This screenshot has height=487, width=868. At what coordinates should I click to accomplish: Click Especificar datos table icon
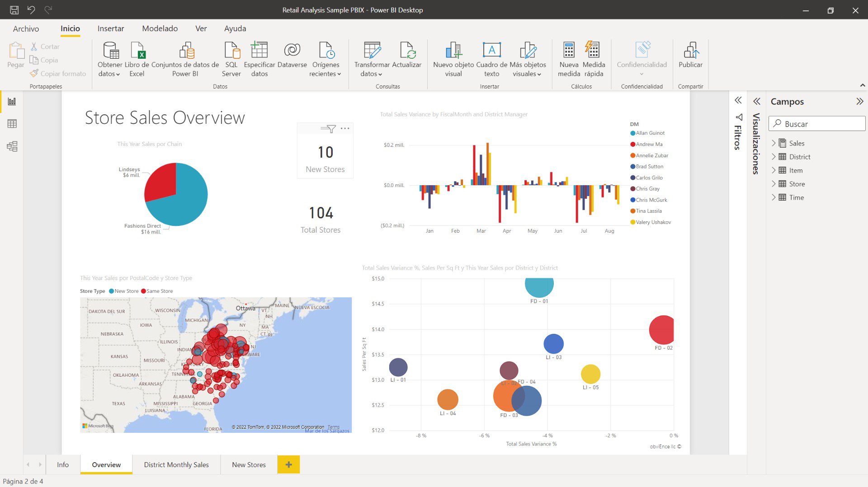click(259, 51)
